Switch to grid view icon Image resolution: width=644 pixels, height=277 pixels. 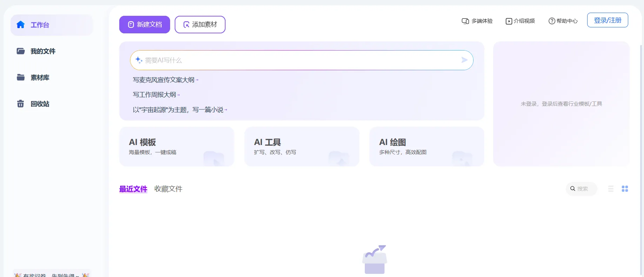[625, 189]
